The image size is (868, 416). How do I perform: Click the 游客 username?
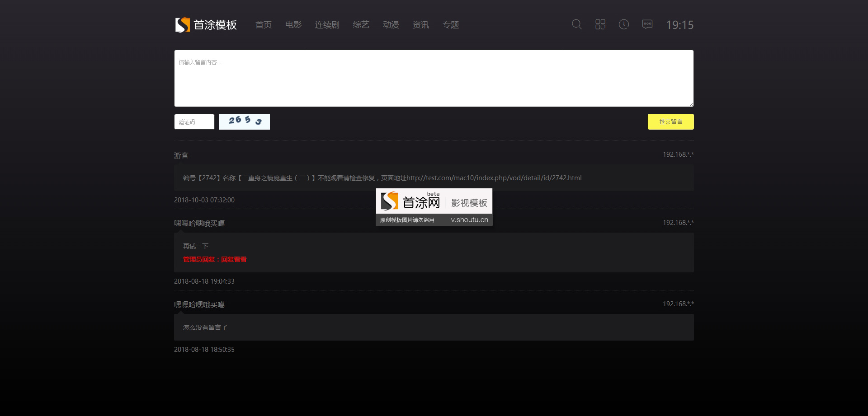[x=181, y=155]
